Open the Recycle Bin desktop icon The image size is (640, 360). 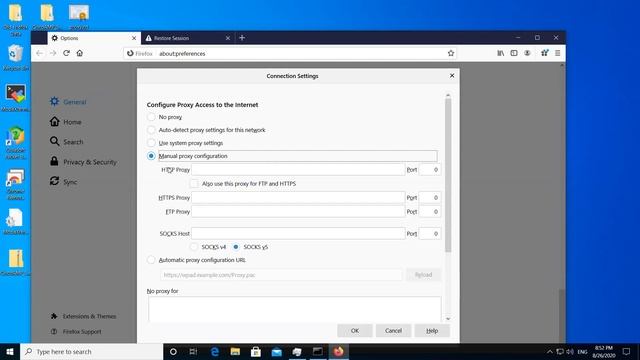click(16, 57)
